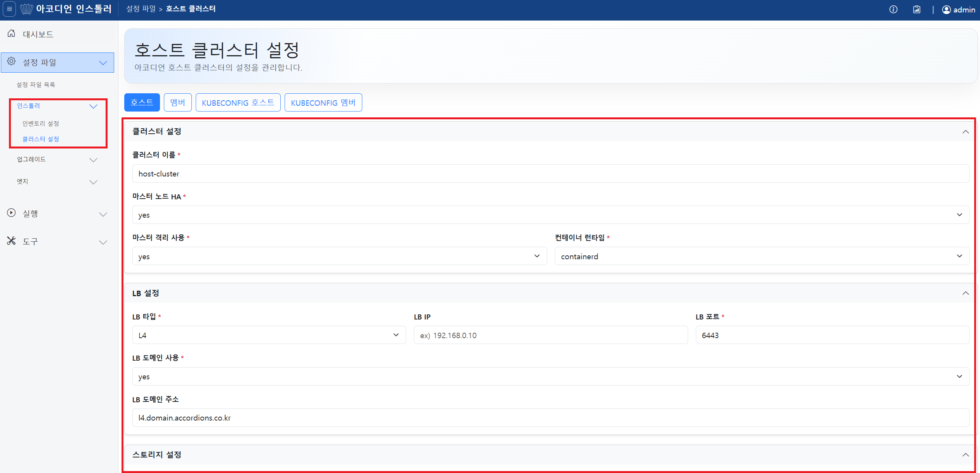Viewport: 980px width, 473px height.
Task: Open the 마스터 노드 HA dropdown
Action: pyautogui.click(x=551, y=215)
